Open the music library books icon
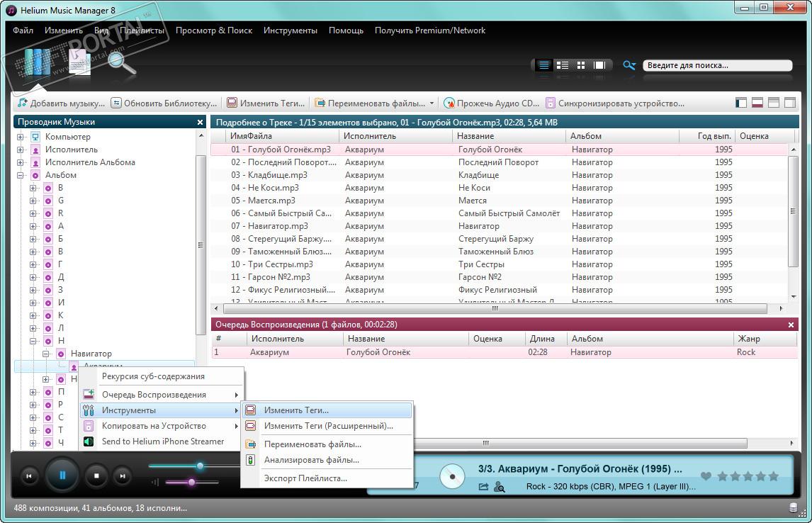The image size is (812, 523). (38, 62)
